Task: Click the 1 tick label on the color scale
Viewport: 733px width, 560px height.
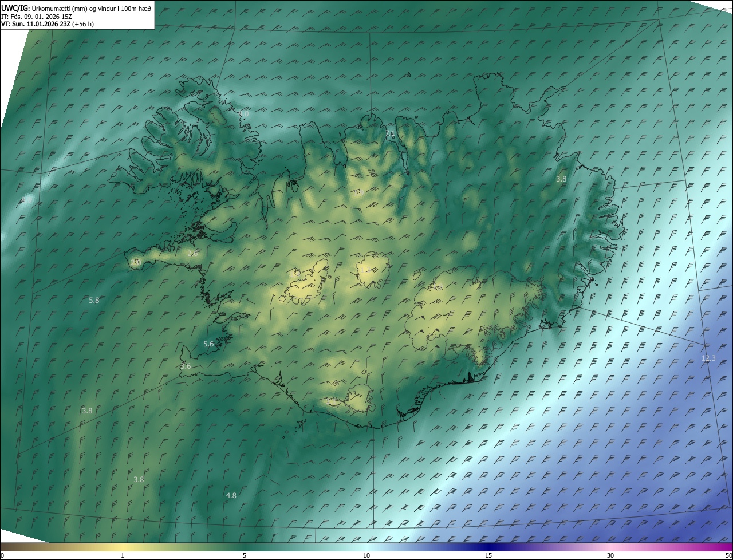Action: click(123, 555)
